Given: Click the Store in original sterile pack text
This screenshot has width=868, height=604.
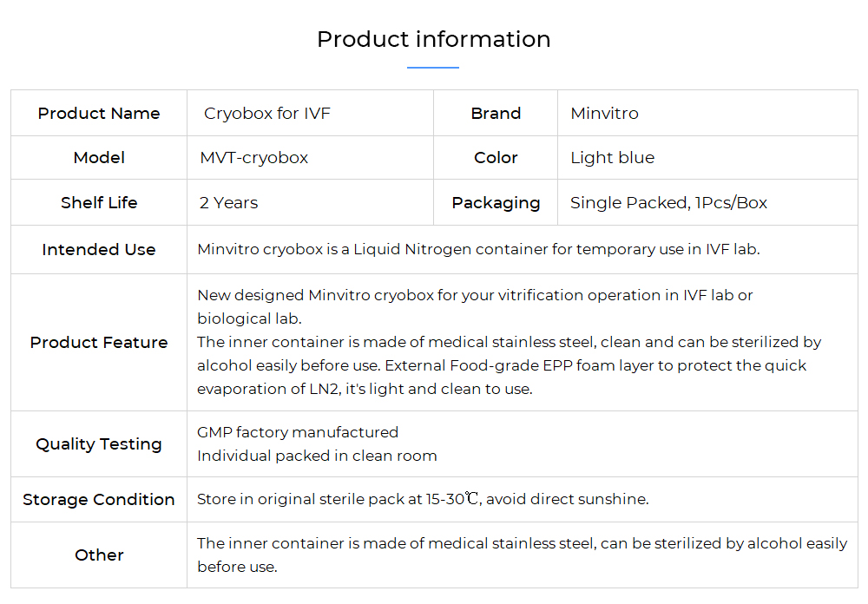Looking at the screenshot, I should [x=423, y=499].
